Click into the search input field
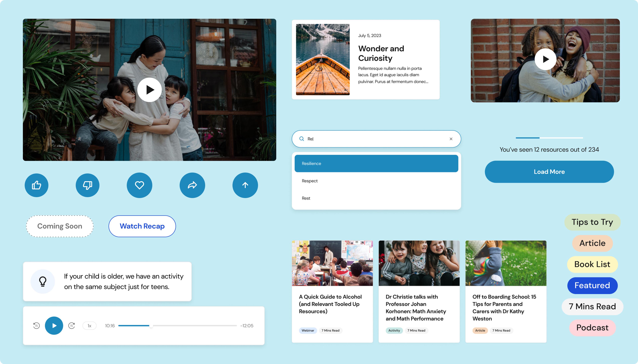The height and width of the screenshot is (364, 638). coord(375,139)
